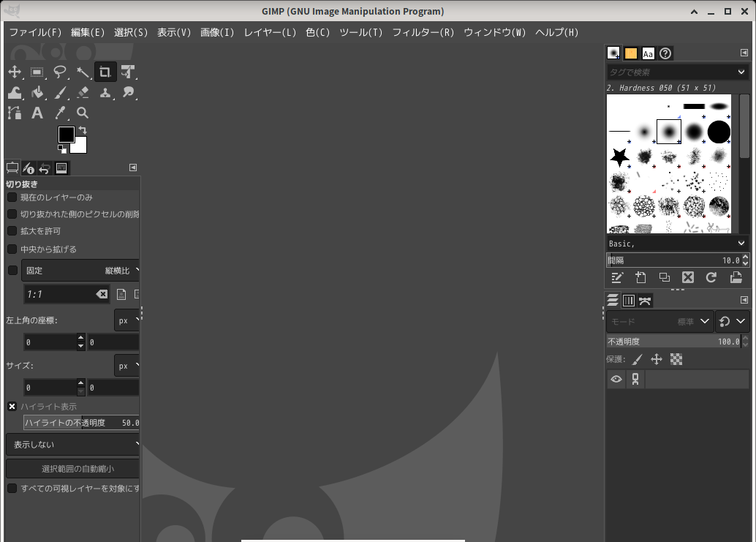The image size is (756, 542).
Task: Click the Zoom magnifier tool
Action: [x=83, y=113]
